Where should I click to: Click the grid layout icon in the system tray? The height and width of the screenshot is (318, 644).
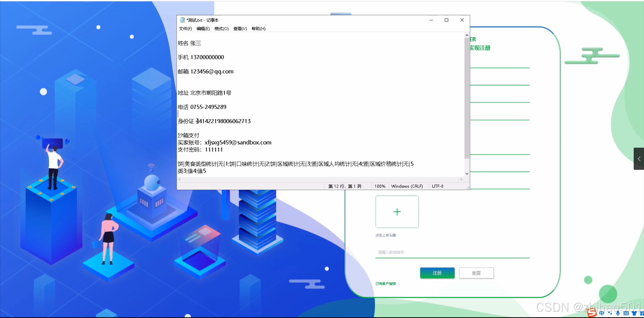pos(642,313)
